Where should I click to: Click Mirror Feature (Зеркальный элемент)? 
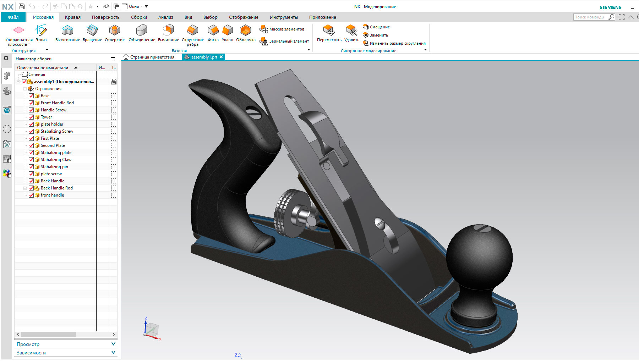284,41
